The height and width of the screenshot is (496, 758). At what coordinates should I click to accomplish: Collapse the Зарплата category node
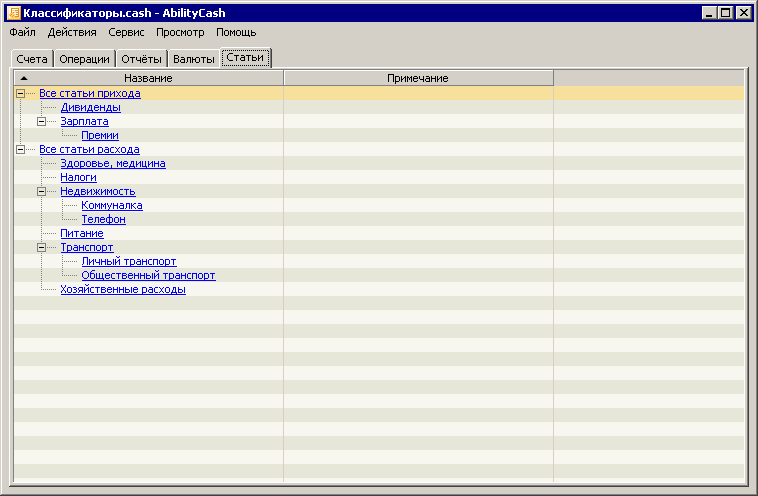[x=42, y=121]
